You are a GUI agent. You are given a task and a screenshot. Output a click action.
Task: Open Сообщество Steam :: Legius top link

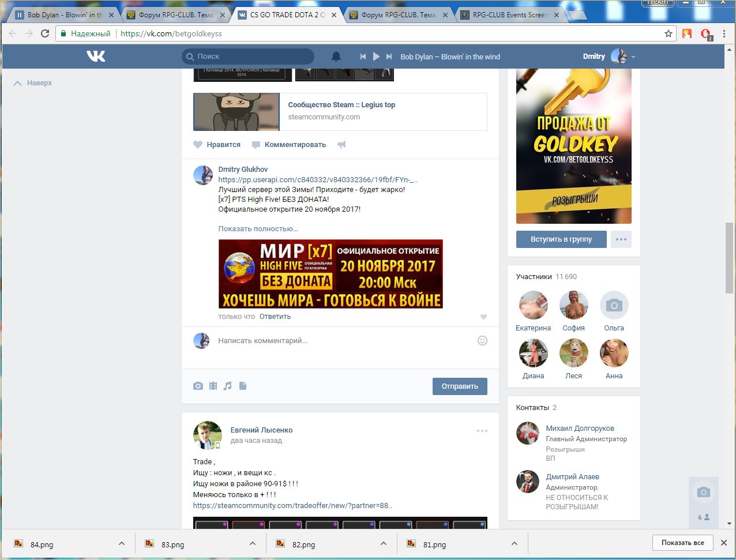pyautogui.click(x=341, y=104)
